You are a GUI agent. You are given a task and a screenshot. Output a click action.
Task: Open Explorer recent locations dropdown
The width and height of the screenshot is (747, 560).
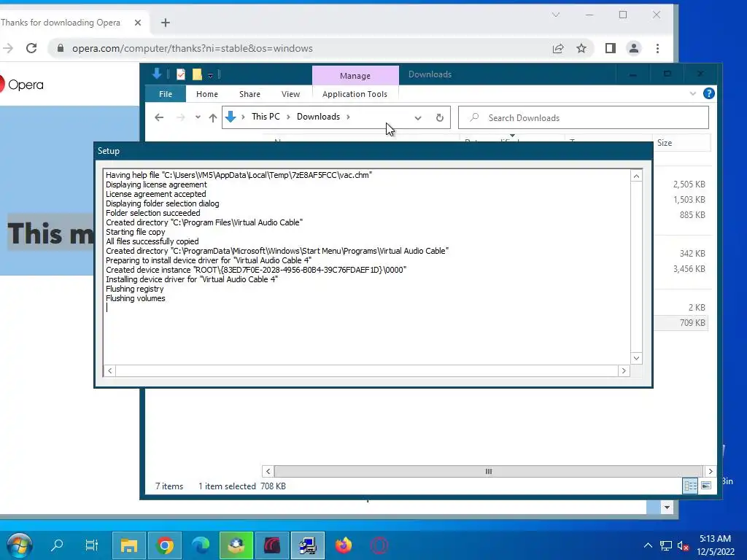point(198,117)
